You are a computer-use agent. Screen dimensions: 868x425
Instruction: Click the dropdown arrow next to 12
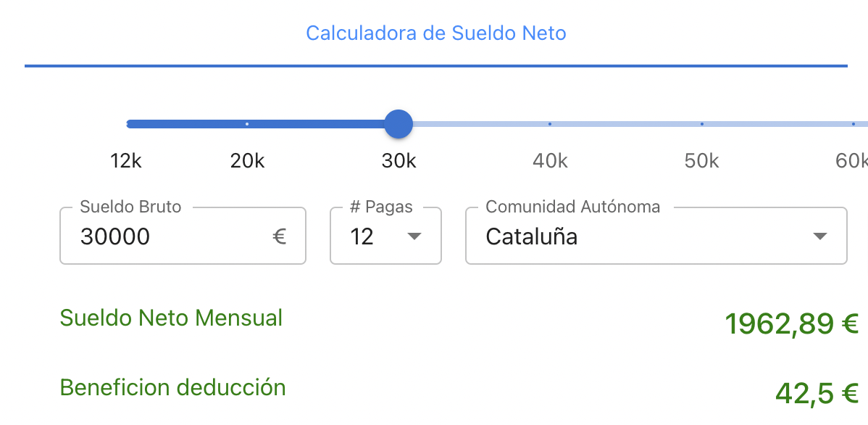tap(415, 236)
